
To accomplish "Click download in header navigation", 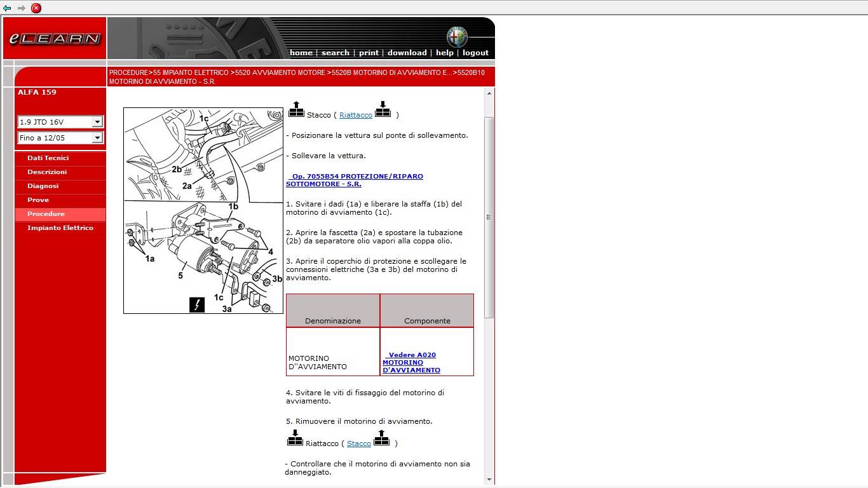I will 407,53.
